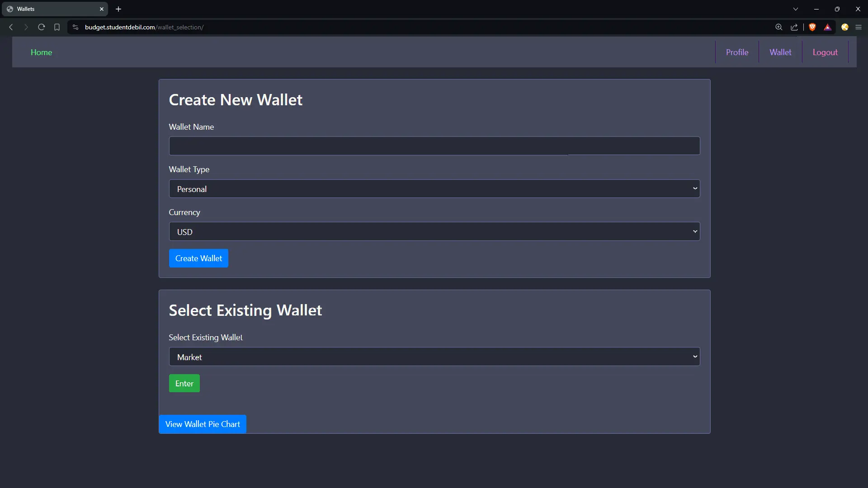The image size is (868, 488).
Task: View site information icon in address bar
Action: point(75,27)
